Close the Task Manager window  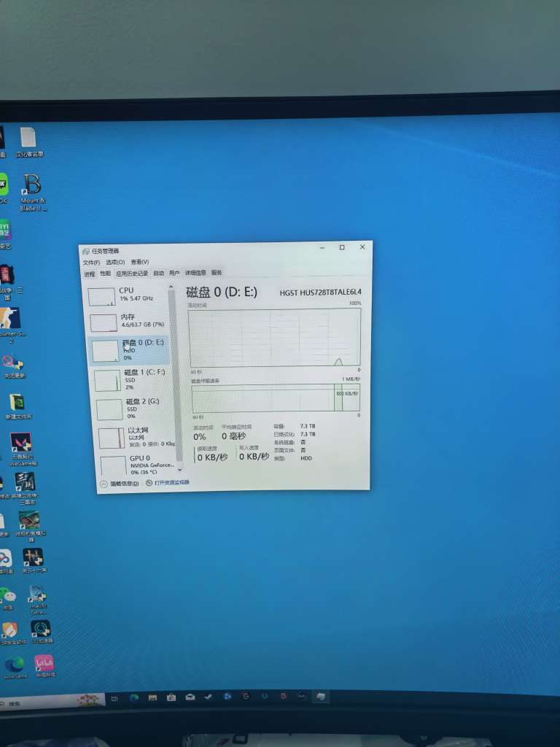(x=362, y=247)
